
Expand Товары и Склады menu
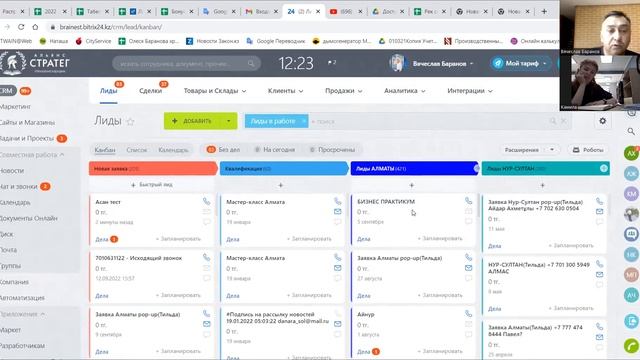point(215,91)
